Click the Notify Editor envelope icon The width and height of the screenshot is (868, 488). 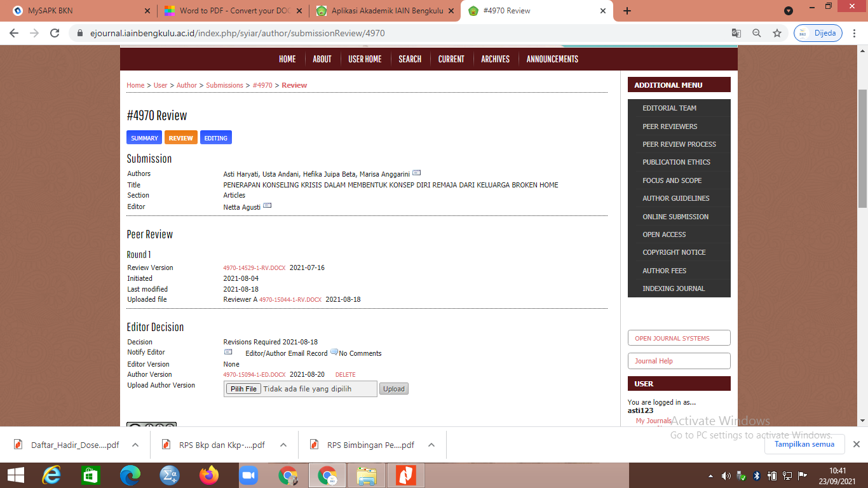228,352
